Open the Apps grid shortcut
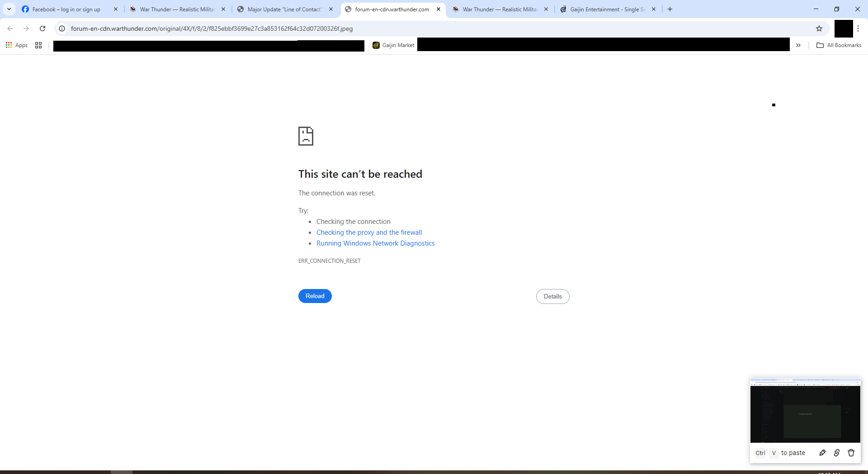The height and width of the screenshot is (474, 868). coord(17,45)
